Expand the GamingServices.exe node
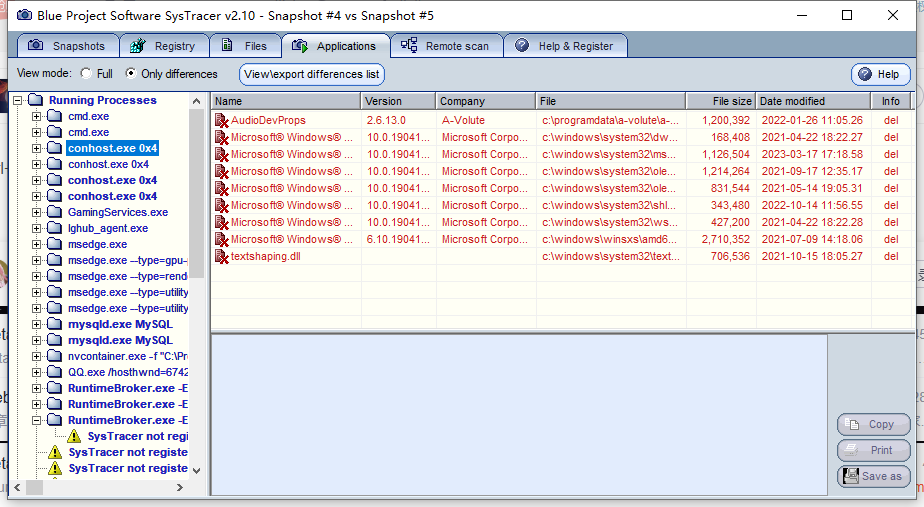This screenshot has width=924, height=507. [x=37, y=212]
